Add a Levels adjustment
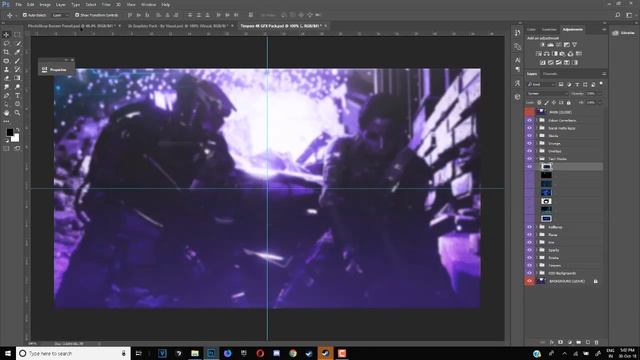This screenshot has height=360, width=640. coord(550,45)
